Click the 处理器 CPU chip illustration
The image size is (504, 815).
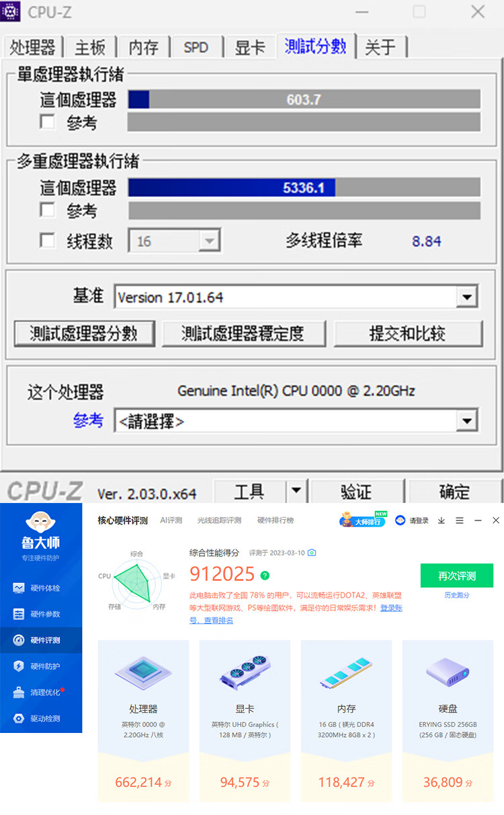143,672
